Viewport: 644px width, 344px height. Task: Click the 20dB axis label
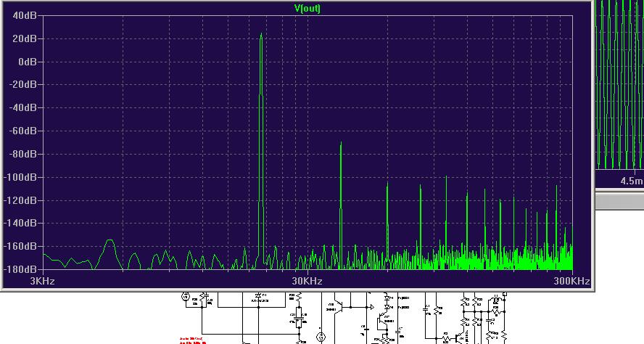[25, 38]
